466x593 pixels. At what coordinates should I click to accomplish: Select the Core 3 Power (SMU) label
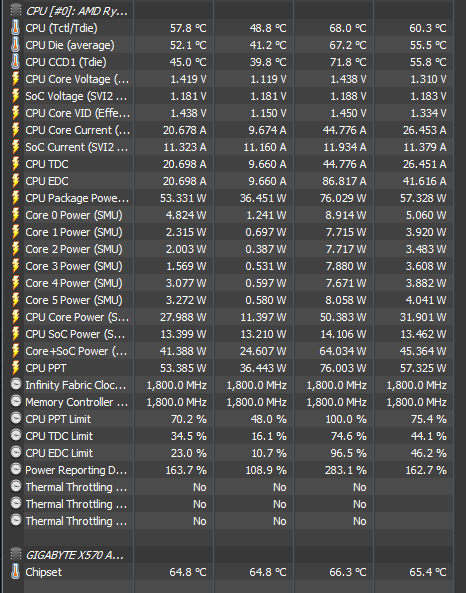74,266
